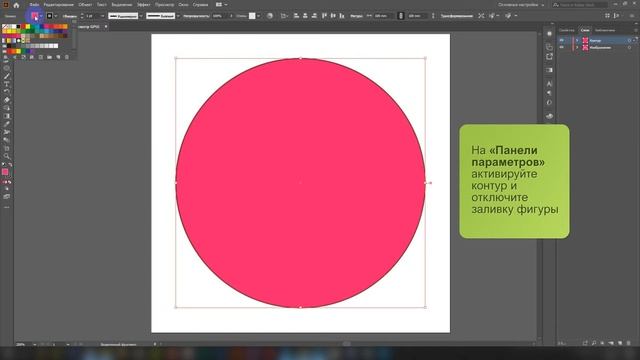Open the Обводка stroke options link
The image size is (640, 360).
[69, 16]
